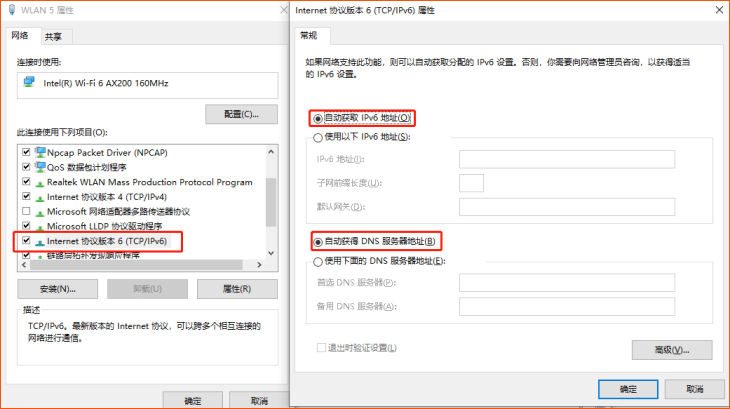Click the TCP/IPv6 protocol icon
Image resolution: width=730 pixels, height=409 pixels.
(40, 242)
